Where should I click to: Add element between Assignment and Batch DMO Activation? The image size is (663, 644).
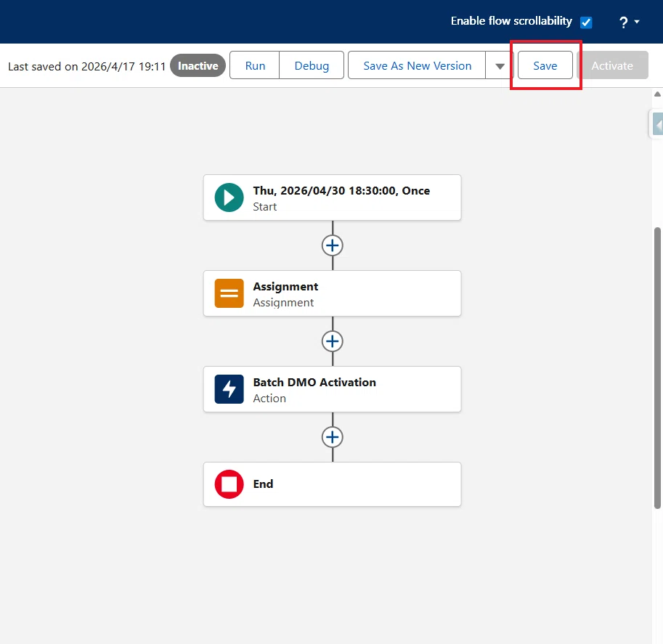coord(333,341)
